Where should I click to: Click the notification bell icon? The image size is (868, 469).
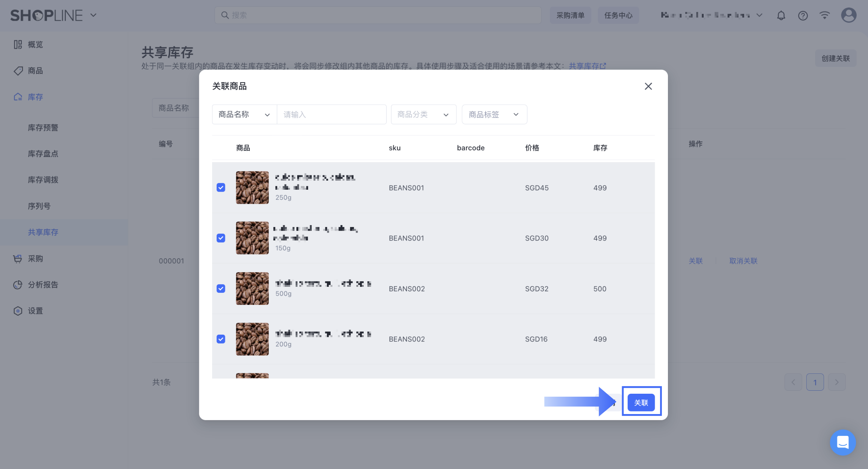[x=781, y=15]
